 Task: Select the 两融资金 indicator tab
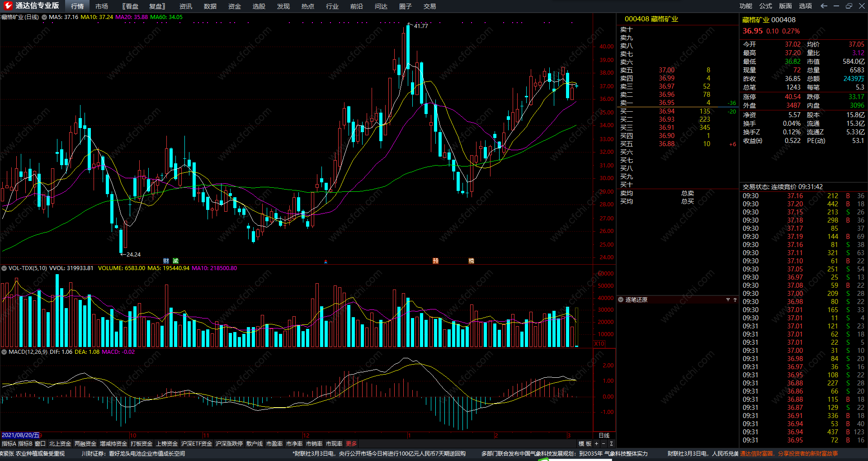tap(85, 444)
